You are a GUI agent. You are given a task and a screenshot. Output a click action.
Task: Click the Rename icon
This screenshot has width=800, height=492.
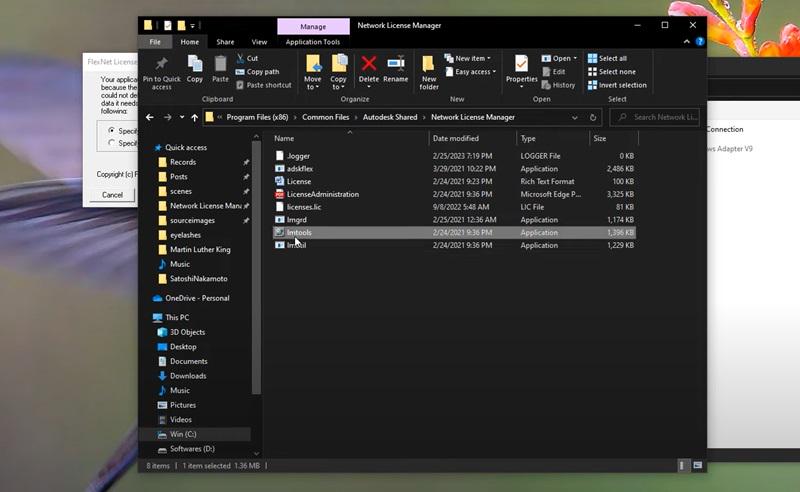(x=395, y=64)
